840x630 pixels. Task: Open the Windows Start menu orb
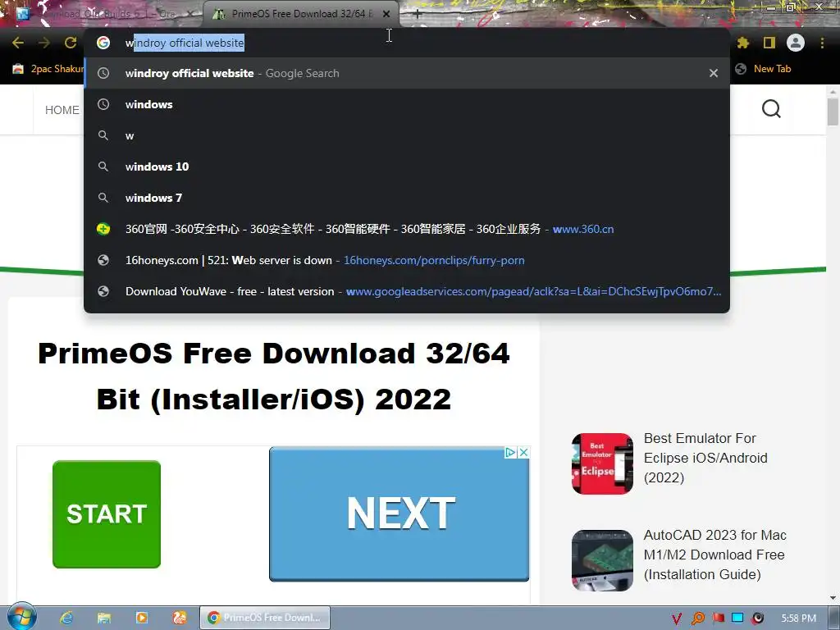pos(22,617)
